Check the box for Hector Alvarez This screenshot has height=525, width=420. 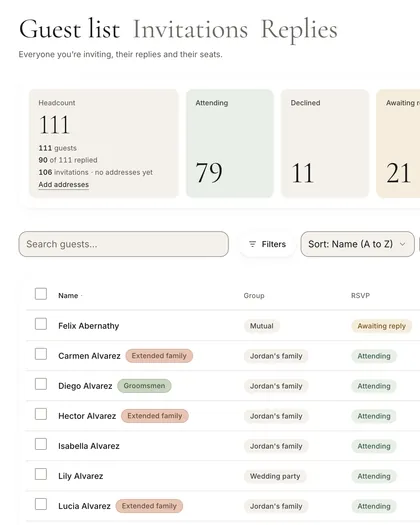(41, 414)
